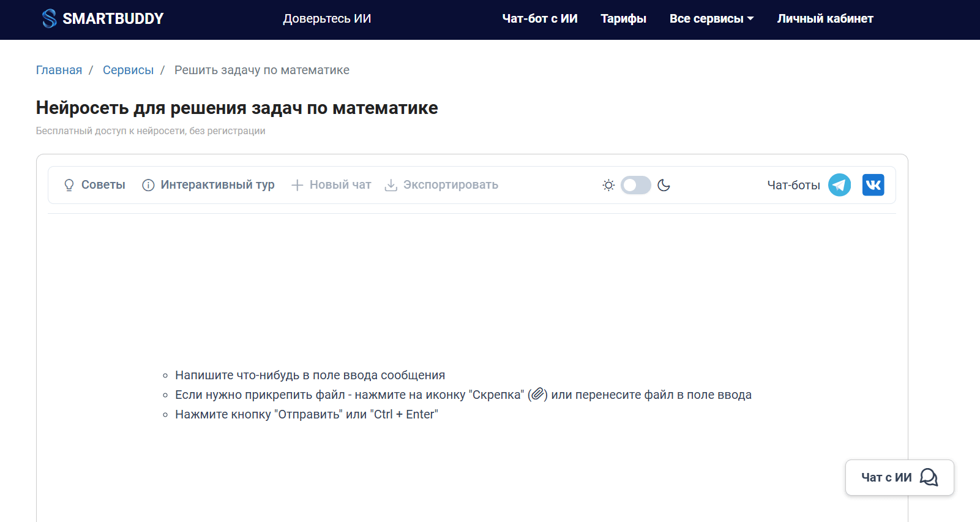This screenshot has width=980, height=522.
Task: Open the Тарифы menu item
Action: pyautogui.click(x=623, y=19)
